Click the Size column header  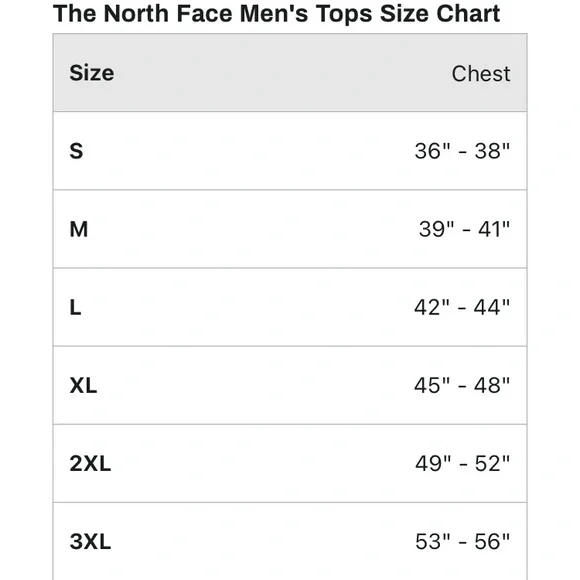tap(91, 73)
